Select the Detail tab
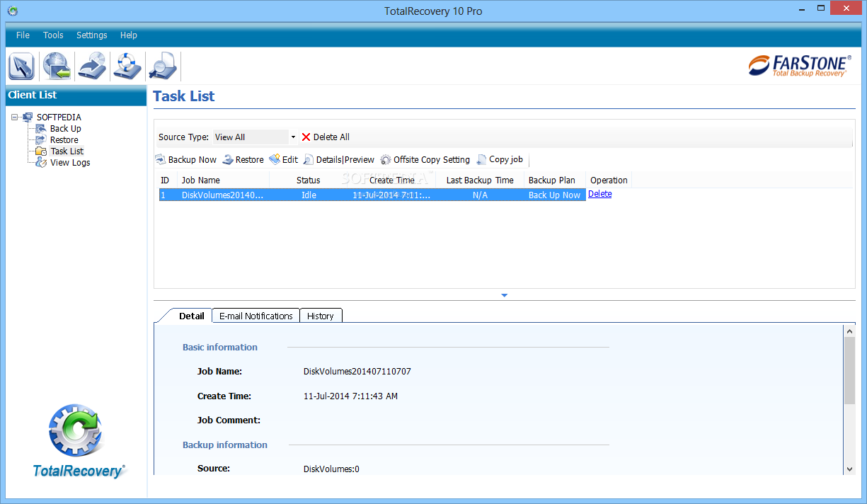Image resolution: width=867 pixels, height=504 pixels. (192, 316)
